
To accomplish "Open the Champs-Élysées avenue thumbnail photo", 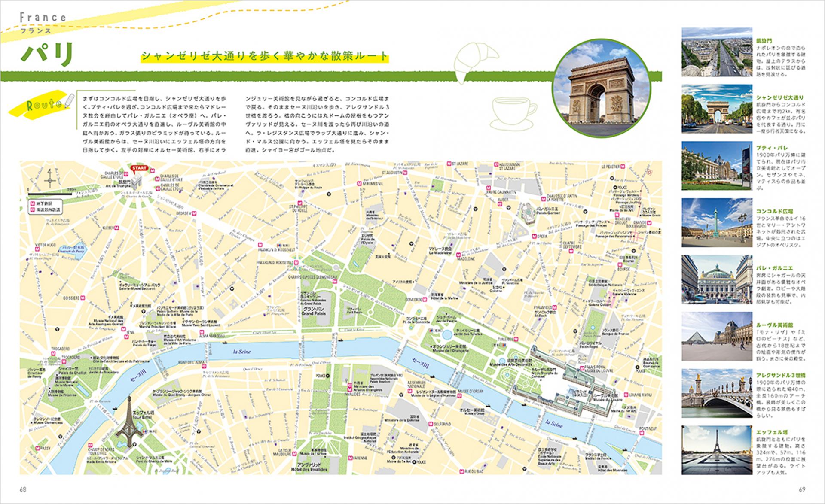I will tap(717, 108).
